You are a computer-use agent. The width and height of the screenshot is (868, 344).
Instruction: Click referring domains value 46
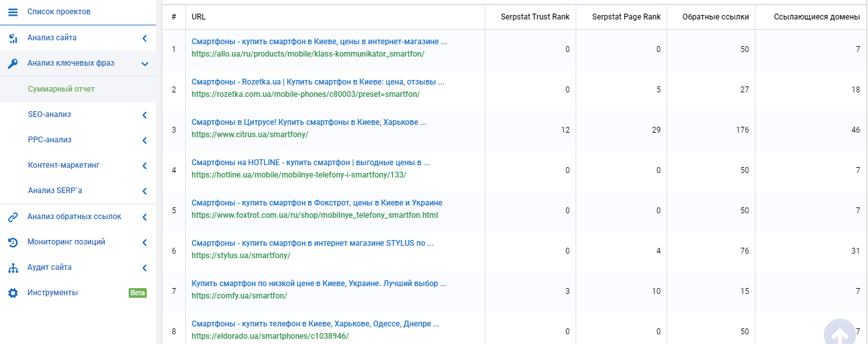click(x=856, y=130)
